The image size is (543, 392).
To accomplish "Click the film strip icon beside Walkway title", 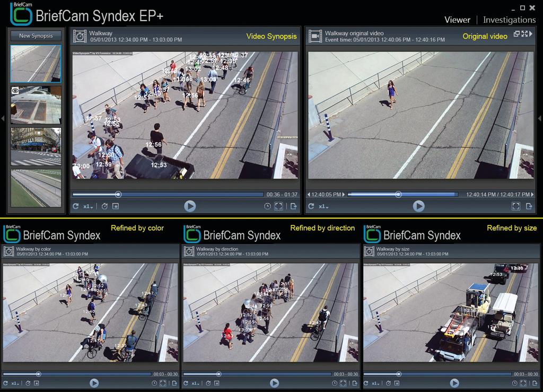I will click(x=80, y=36).
